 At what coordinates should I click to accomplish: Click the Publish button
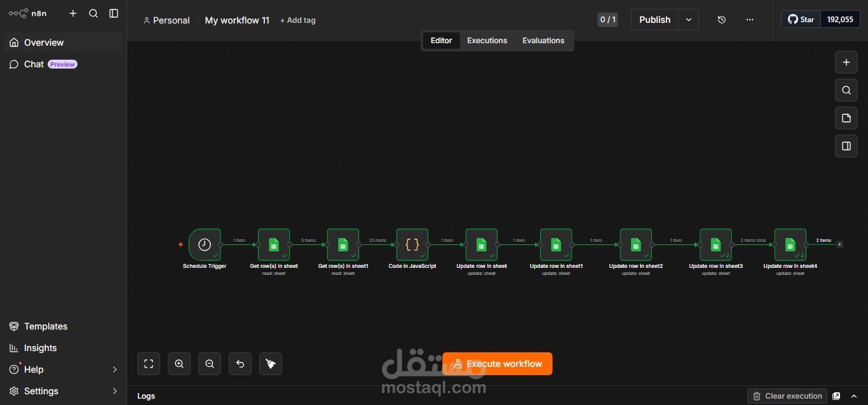[654, 20]
